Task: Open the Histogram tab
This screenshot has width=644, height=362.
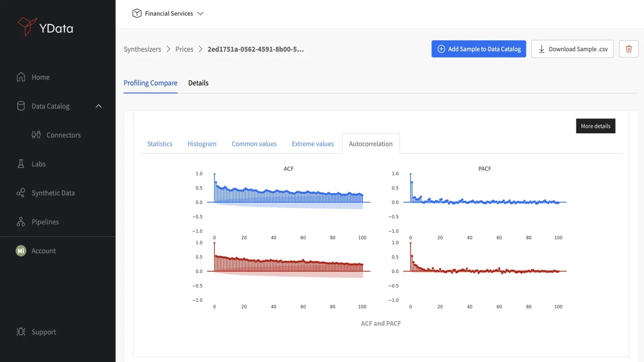Action: (x=202, y=144)
